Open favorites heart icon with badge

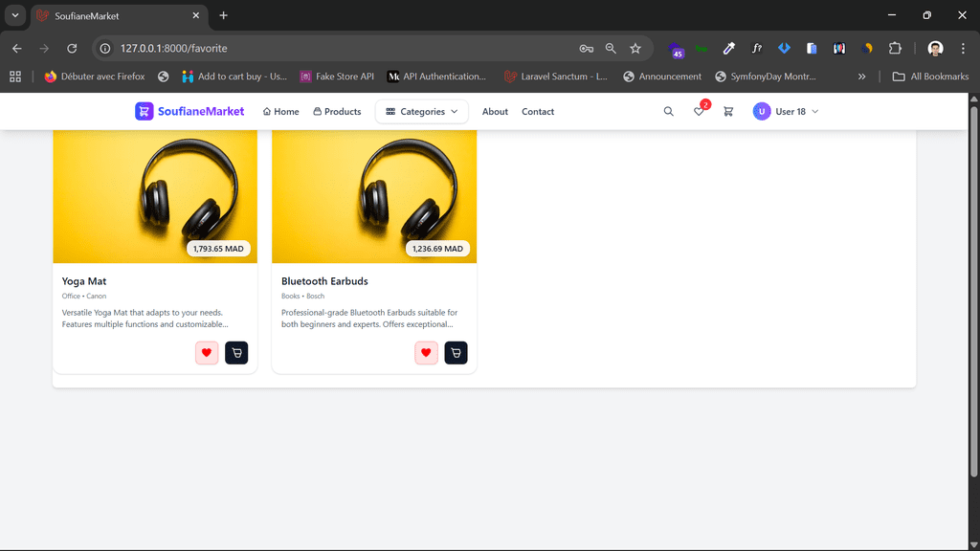700,111
